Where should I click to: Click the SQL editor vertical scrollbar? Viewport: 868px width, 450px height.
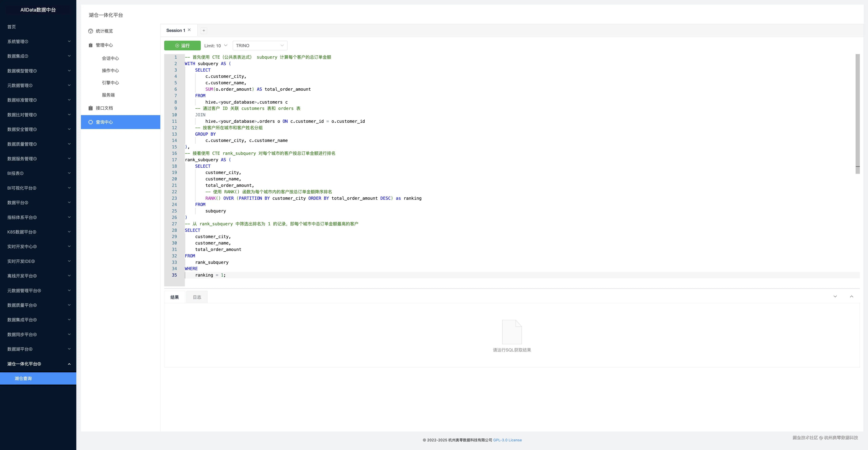coord(857,114)
